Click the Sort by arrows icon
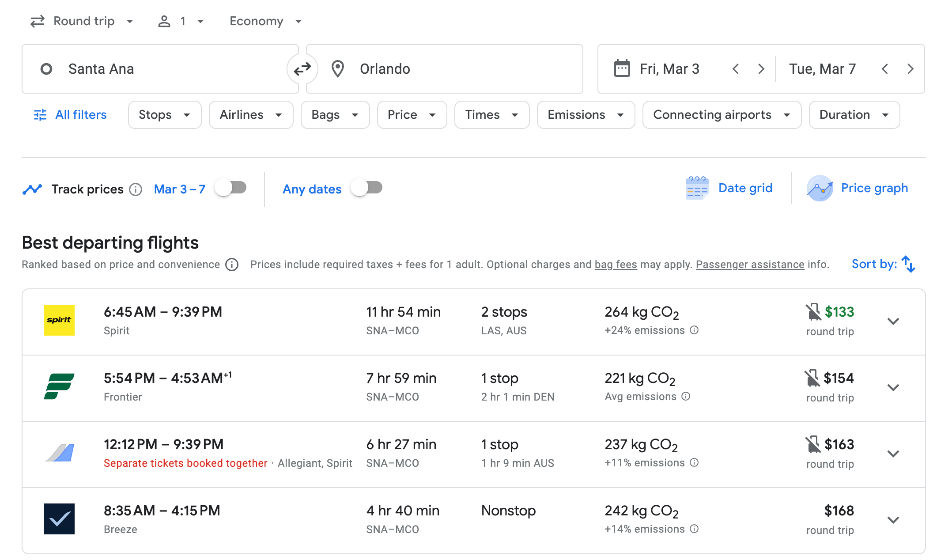 (x=908, y=264)
